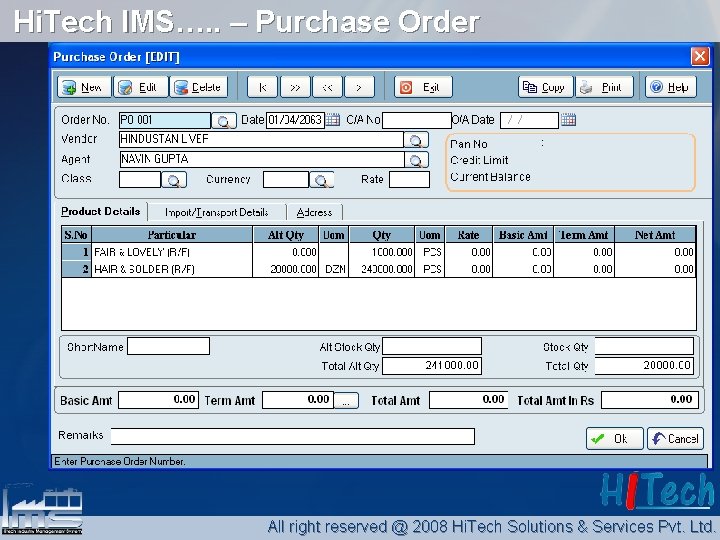Click the Net Amt column header

655,235
